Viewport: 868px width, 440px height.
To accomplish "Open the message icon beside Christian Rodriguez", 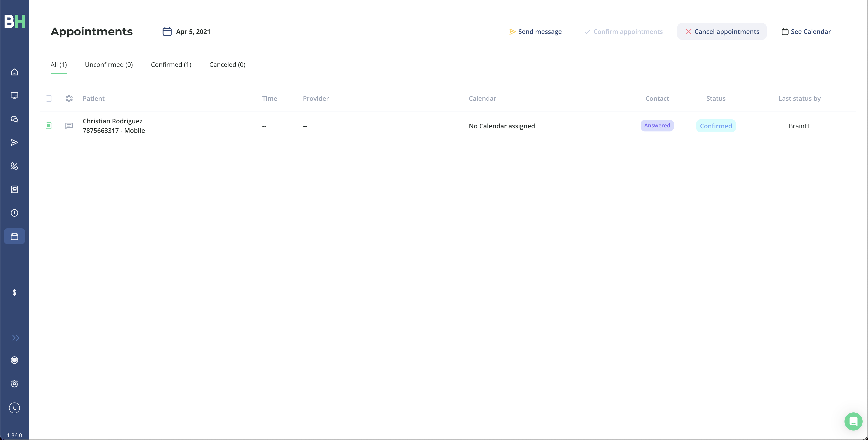I will [x=69, y=126].
